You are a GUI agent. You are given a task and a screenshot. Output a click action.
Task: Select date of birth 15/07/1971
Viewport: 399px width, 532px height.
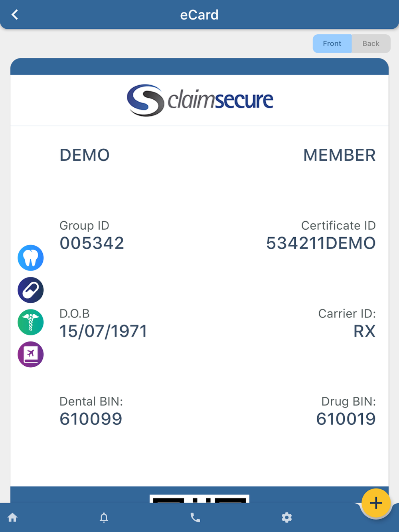[103, 331]
